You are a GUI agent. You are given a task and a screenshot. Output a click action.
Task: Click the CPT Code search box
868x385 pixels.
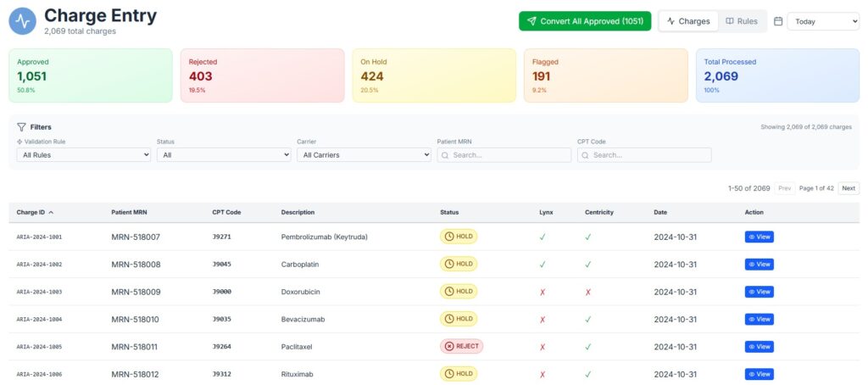[644, 155]
